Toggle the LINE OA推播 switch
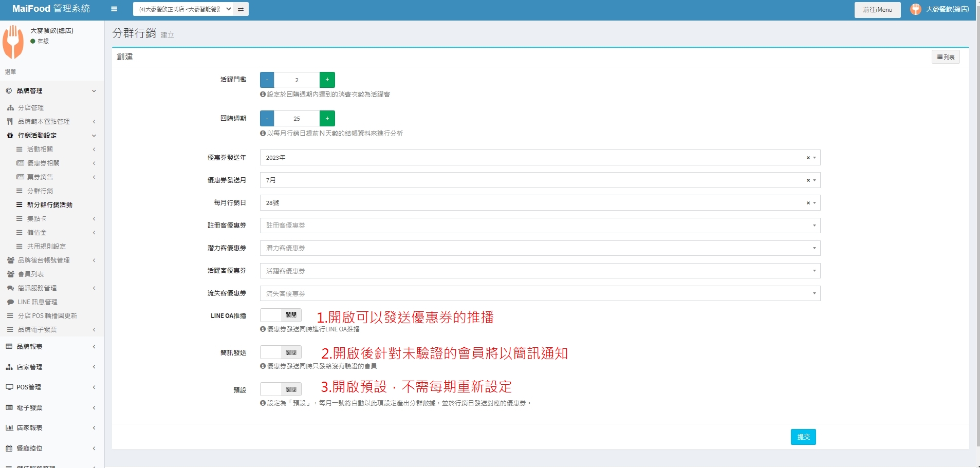The height and width of the screenshot is (468, 980). [x=281, y=315]
